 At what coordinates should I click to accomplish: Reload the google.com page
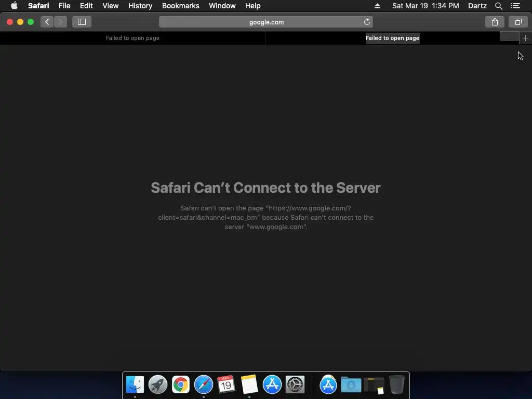click(367, 22)
